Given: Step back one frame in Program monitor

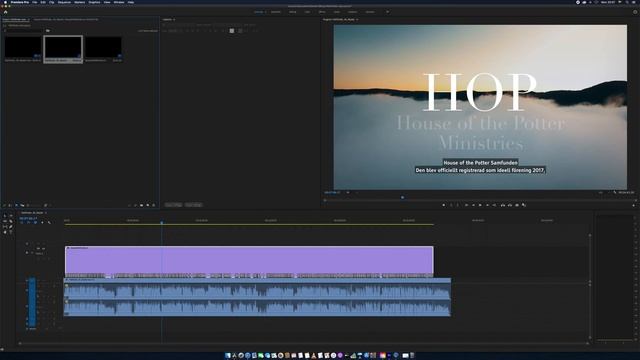Looking at the screenshot, I should 473,205.
